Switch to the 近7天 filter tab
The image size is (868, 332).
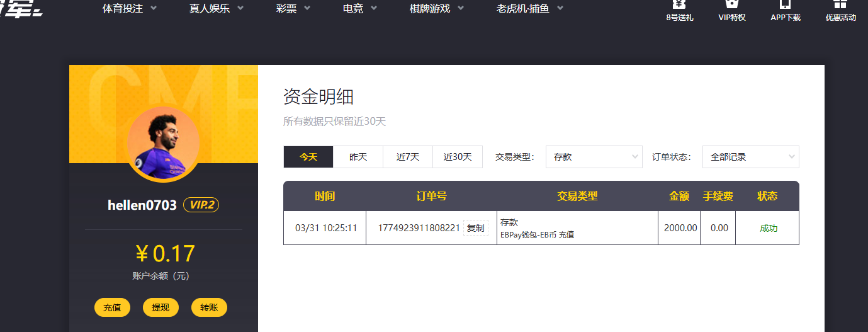(408, 157)
